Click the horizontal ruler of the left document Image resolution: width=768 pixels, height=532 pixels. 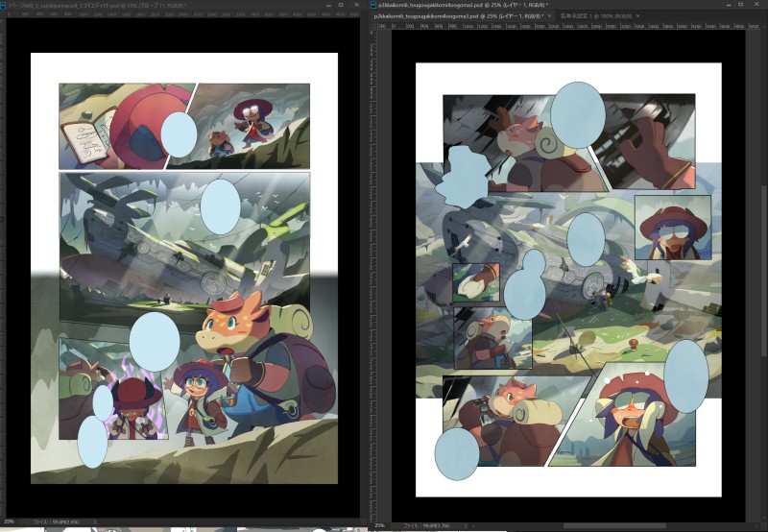click(x=182, y=14)
